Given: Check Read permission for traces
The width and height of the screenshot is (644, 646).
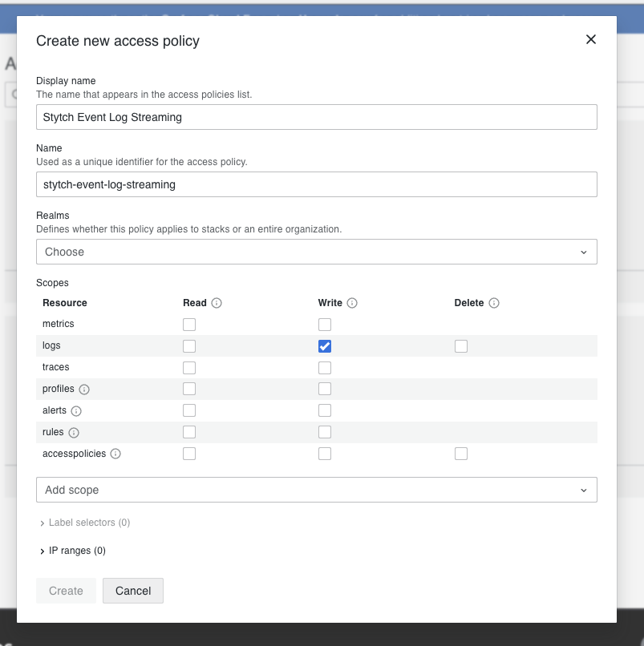Looking at the screenshot, I should click(x=189, y=367).
